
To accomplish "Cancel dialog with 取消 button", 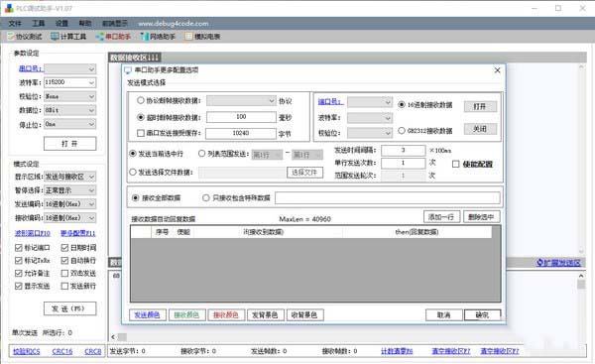I will click(443, 315).
